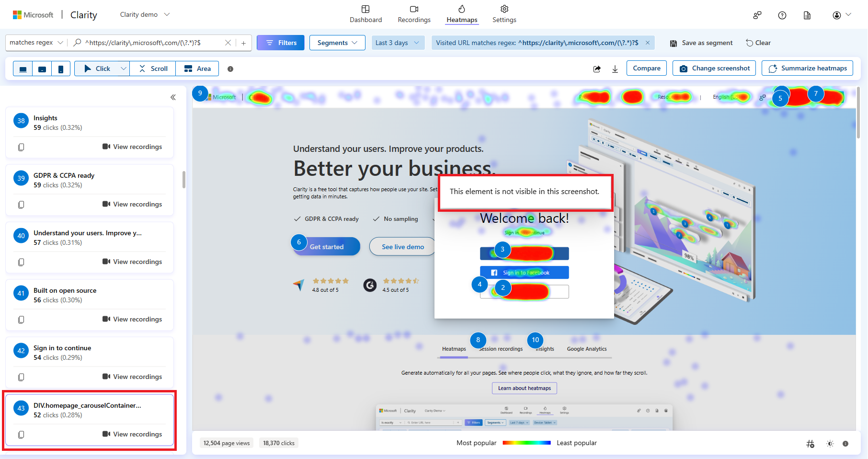This screenshot has width=868, height=459.
Task: Open the documentation page icon in header
Action: pyautogui.click(x=807, y=15)
